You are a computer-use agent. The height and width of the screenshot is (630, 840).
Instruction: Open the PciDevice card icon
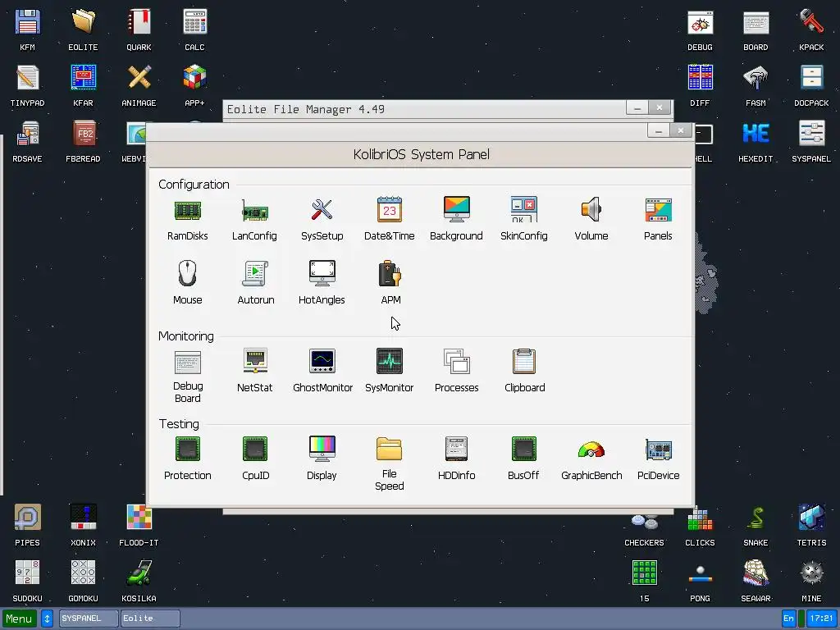click(659, 449)
